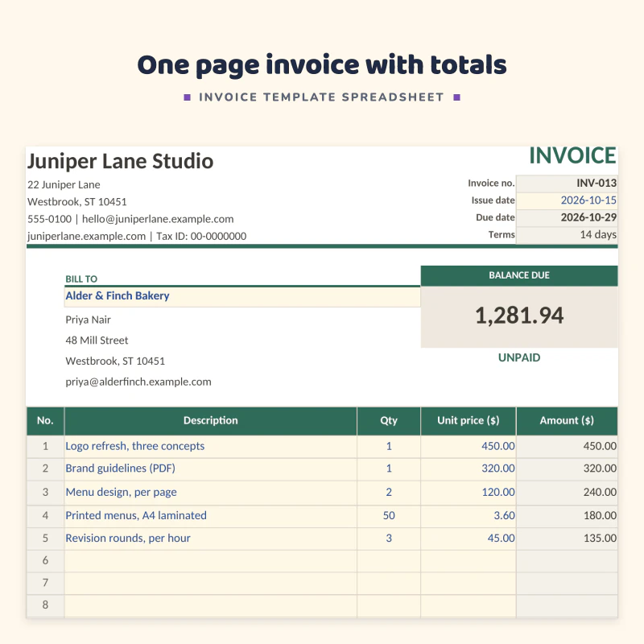Screen dimensions: 644x644
Task: Click the Terms label
Action: (x=502, y=235)
